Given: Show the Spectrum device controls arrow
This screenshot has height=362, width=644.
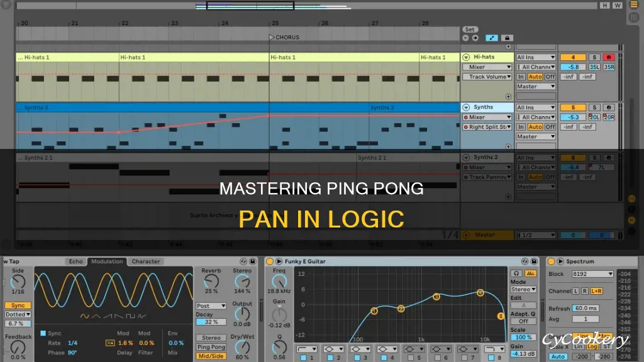Looking at the screenshot, I should (x=560, y=261).
